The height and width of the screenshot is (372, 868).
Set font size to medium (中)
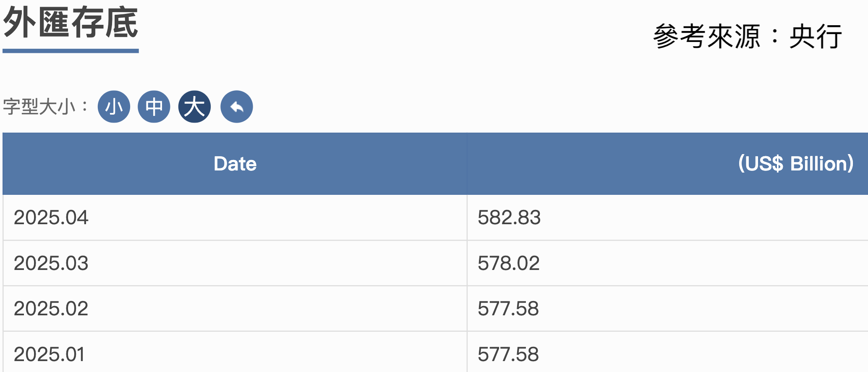click(154, 107)
